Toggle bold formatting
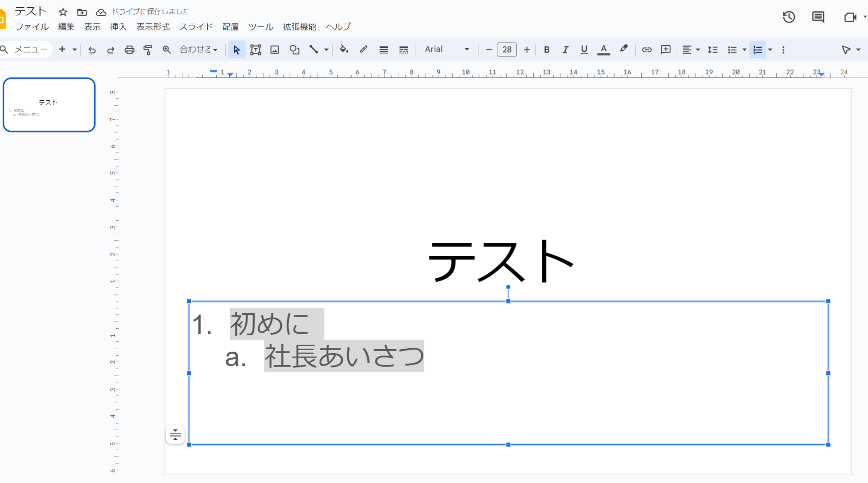Viewport: 868px width, 483px height. [547, 50]
